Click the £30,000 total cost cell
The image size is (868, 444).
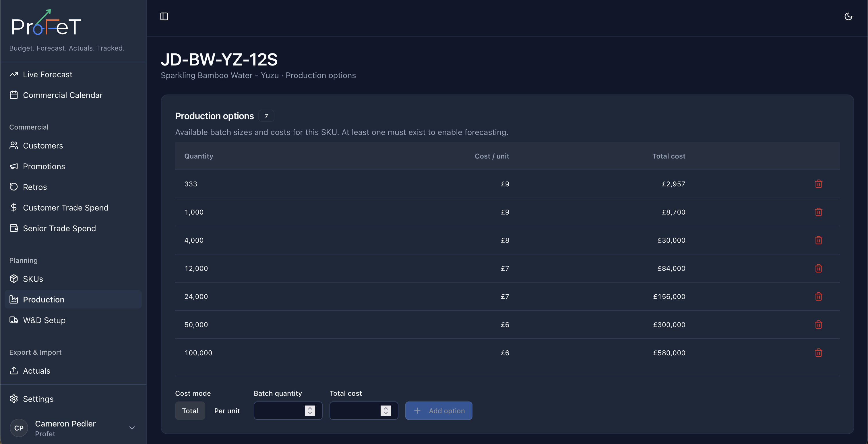coord(672,240)
